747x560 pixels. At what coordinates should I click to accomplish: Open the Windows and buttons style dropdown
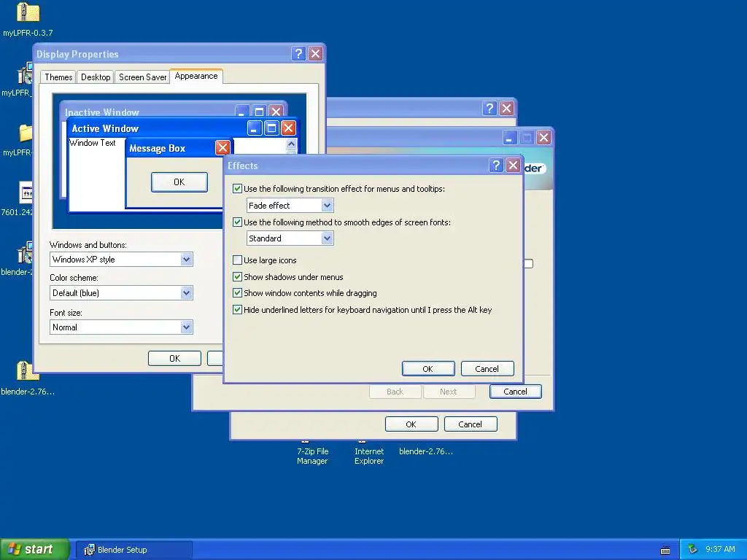[x=186, y=260]
